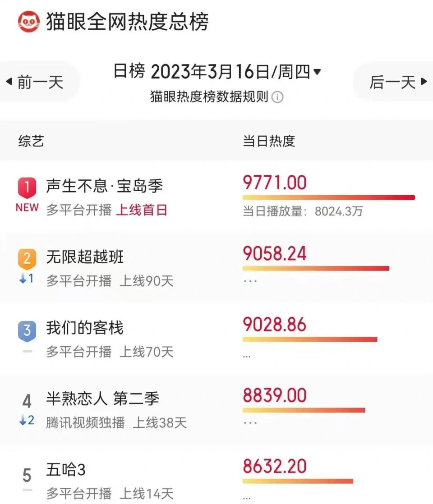
Task: Open the 猫眼热度榜数据规则 link
Action: tap(209, 97)
